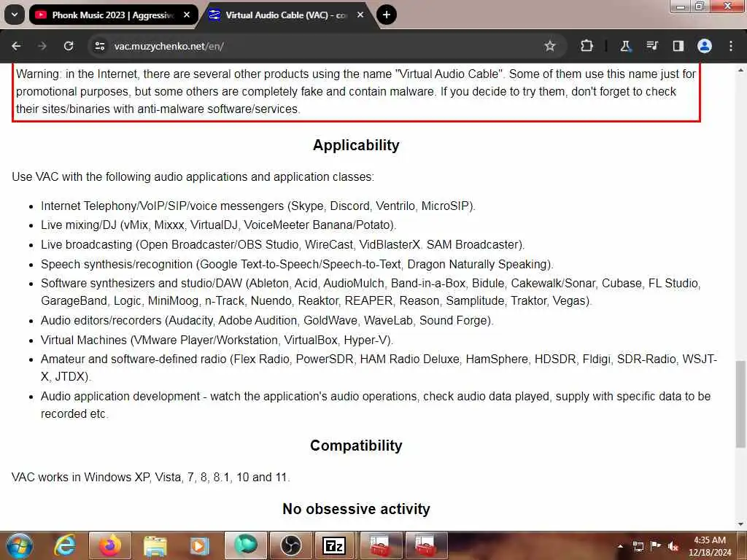This screenshot has width=747, height=560.
Task: Click the page scrollbar up arrow
Action: (741, 71)
